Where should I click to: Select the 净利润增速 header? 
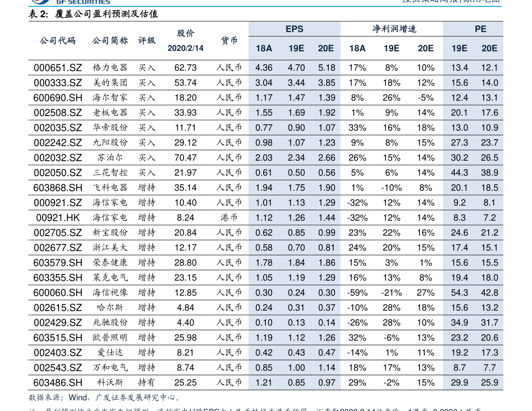point(394,29)
